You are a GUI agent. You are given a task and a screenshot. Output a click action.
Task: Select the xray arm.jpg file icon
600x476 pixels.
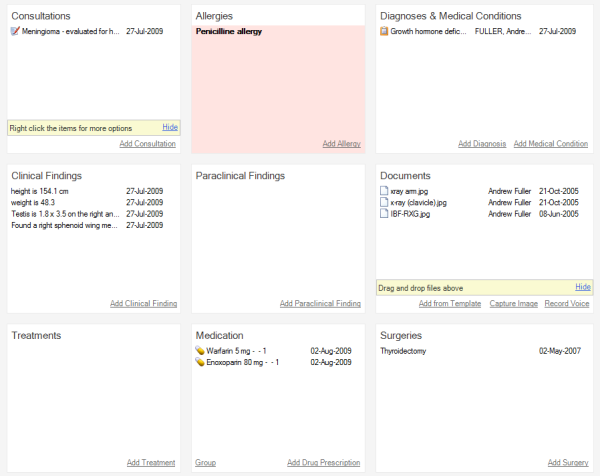click(x=384, y=191)
